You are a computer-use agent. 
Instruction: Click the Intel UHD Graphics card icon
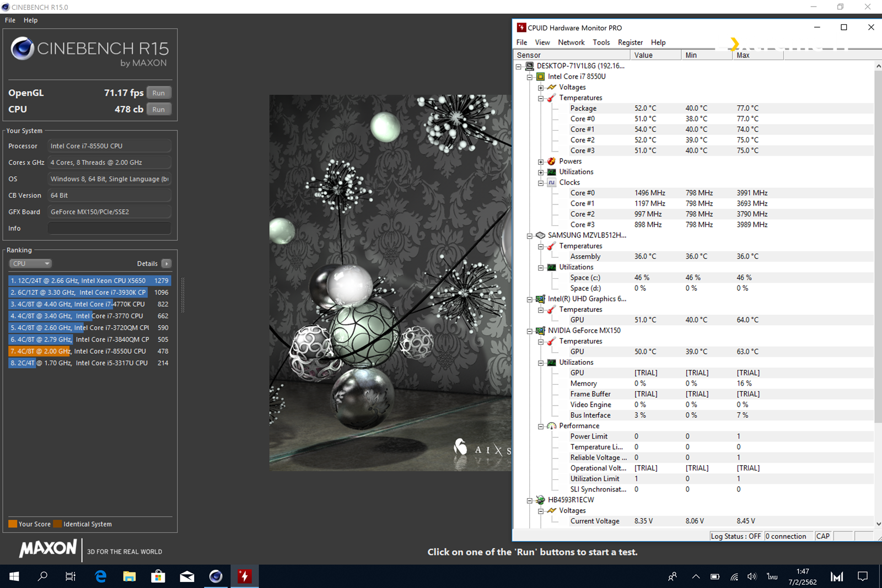click(x=541, y=299)
